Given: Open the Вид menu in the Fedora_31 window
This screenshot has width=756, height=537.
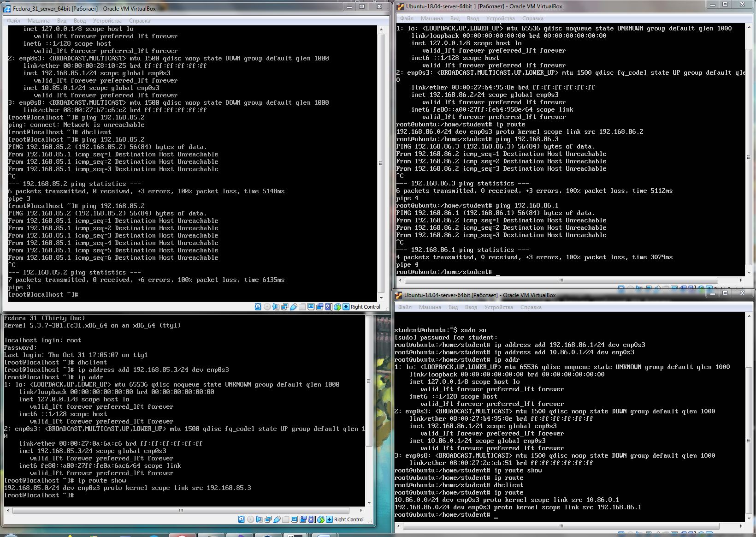Looking at the screenshot, I should pyautogui.click(x=62, y=21).
